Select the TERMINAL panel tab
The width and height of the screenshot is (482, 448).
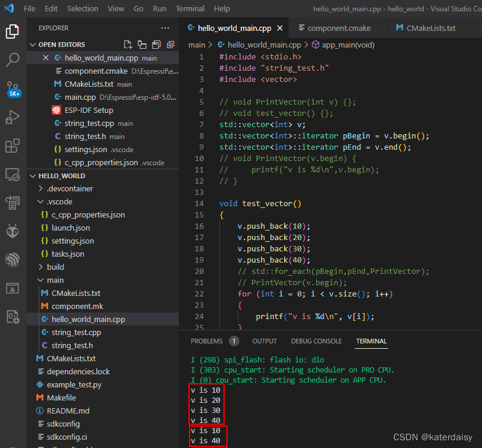tap(371, 341)
